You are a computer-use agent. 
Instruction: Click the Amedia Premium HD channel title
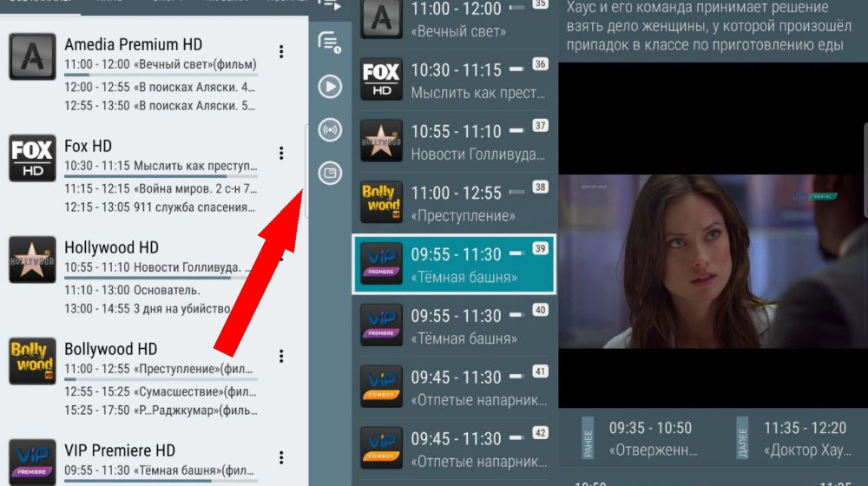click(x=134, y=44)
